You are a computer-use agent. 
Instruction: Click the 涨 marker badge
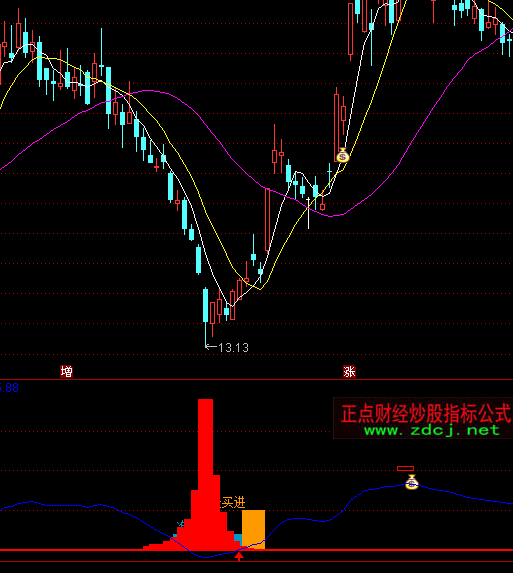(x=349, y=371)
